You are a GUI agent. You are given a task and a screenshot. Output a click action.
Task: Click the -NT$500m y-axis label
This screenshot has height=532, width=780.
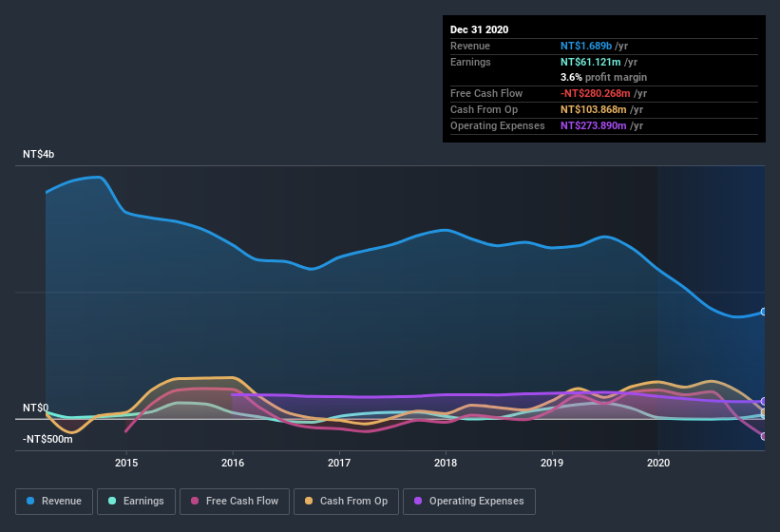point(48,439)
